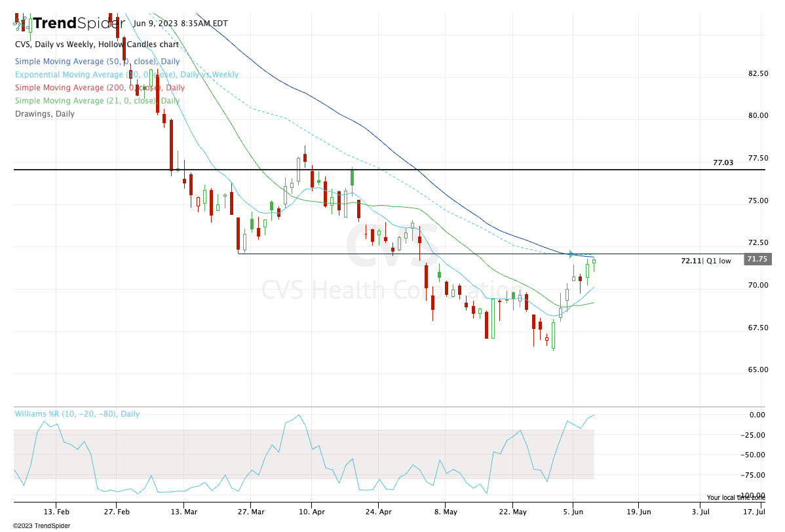785x532 pixels.
Task: Click the 72.50 price axis label
Action: click(x=758, y=242)
